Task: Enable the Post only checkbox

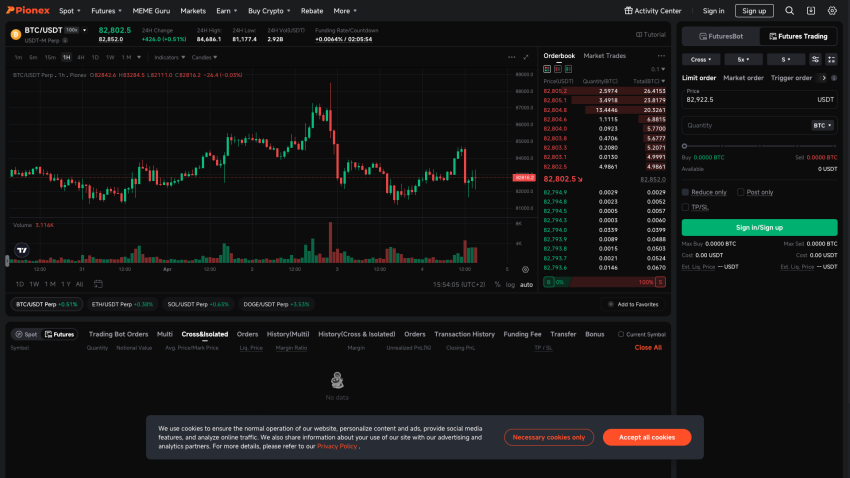Action: point(740,192)
